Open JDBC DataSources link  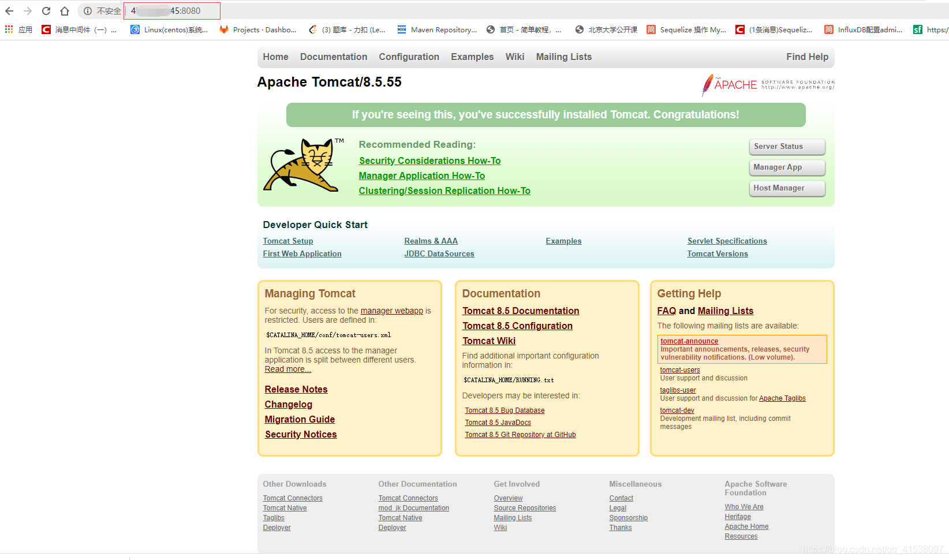pos(439,253)
